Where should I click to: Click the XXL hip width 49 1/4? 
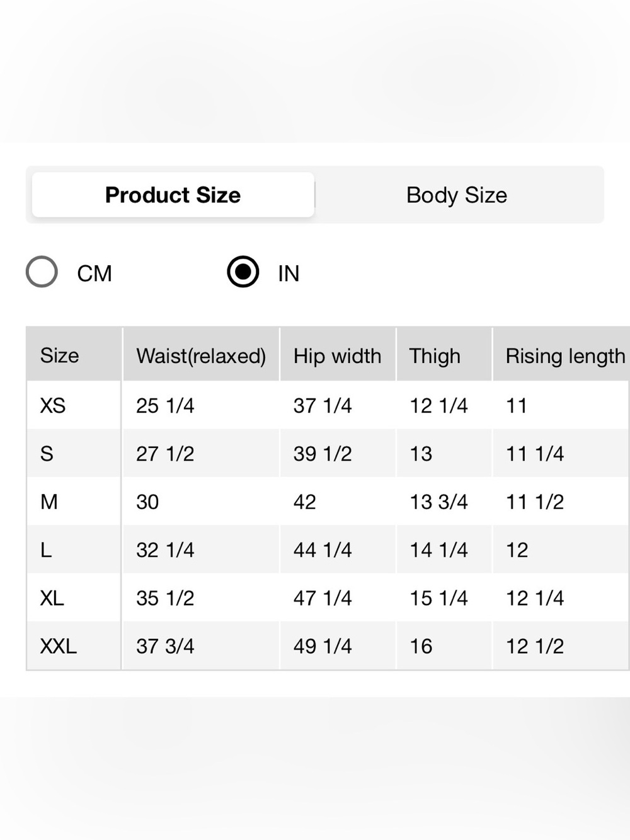click(323, 646)
